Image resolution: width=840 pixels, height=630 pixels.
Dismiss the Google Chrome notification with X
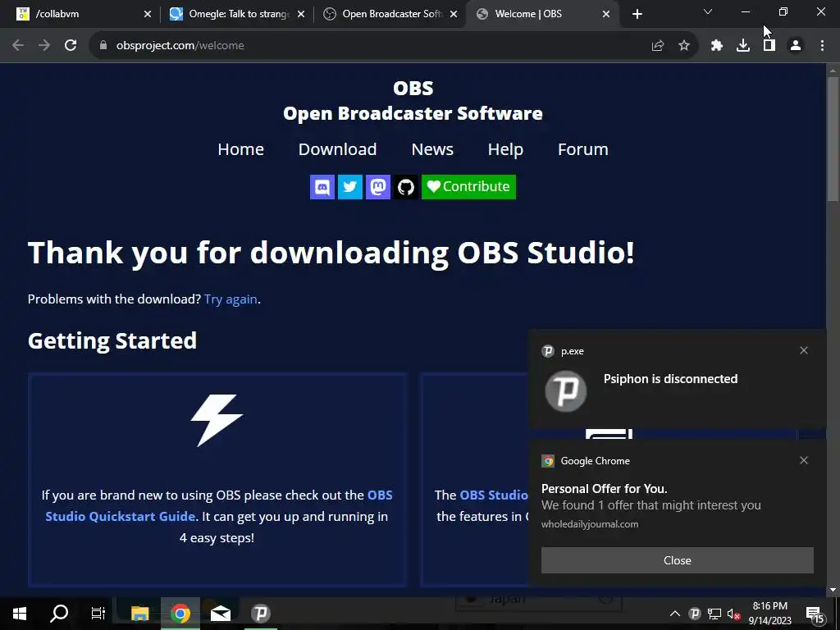tap(804, 460)
